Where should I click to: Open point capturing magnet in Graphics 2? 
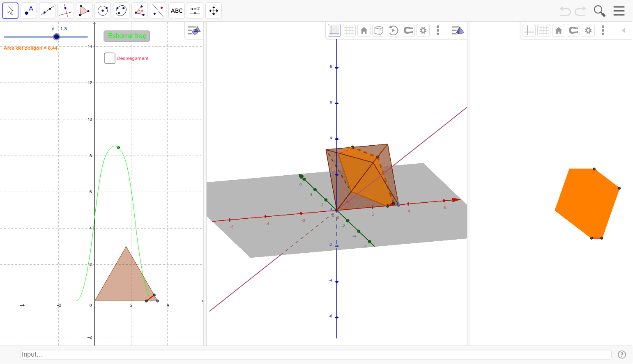573,30
